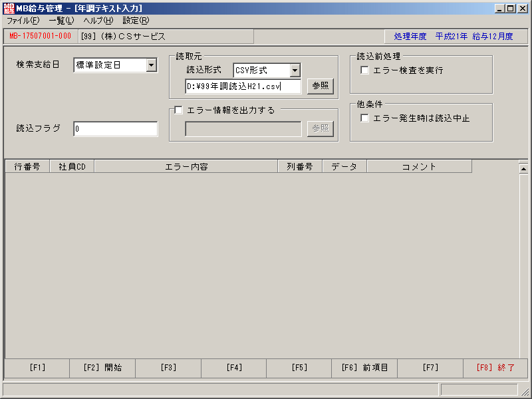Open the ヘルプ(H) menu

click(98, 21)
